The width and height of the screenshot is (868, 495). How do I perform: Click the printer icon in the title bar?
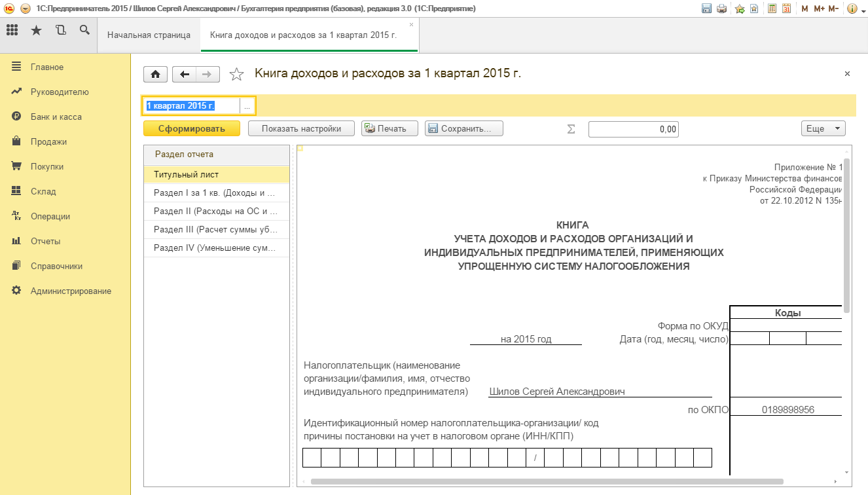(721, 9)
